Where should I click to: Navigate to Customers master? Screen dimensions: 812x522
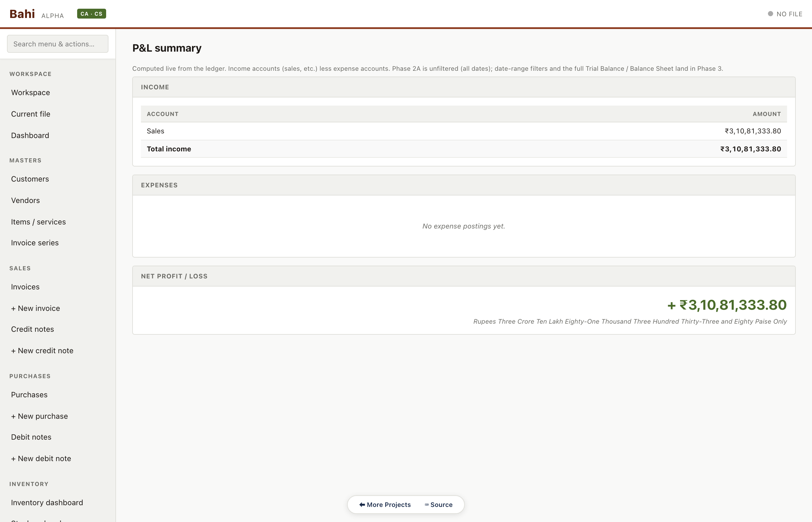[x=30, y=179]
